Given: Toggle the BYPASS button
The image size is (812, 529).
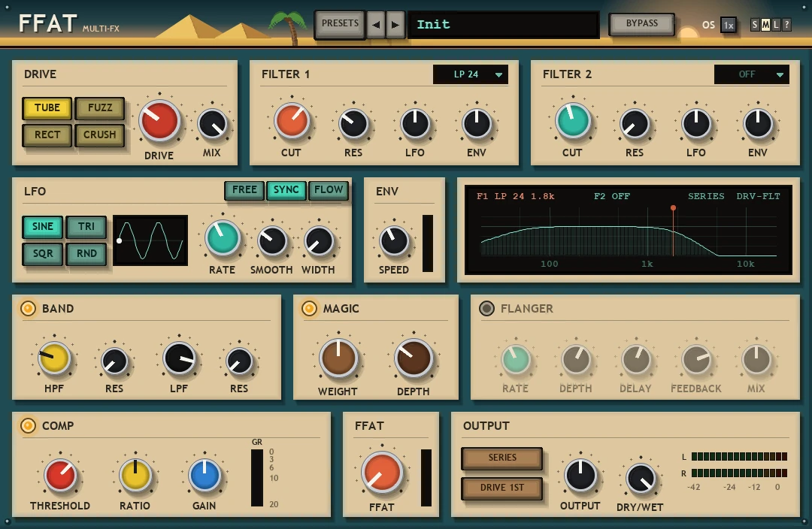Looking at the screenshot, I should click(x=641, y=24).
